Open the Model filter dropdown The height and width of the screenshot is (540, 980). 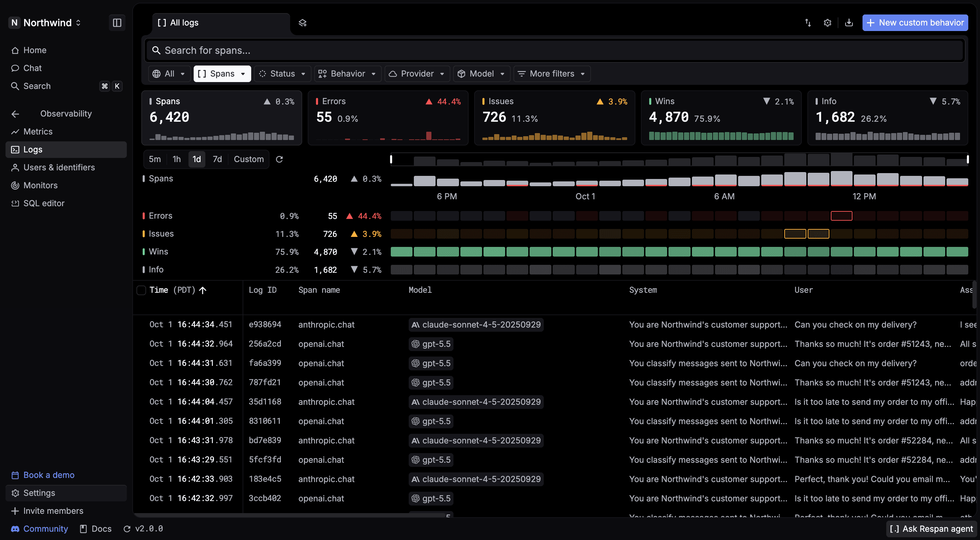pos(482,74)
